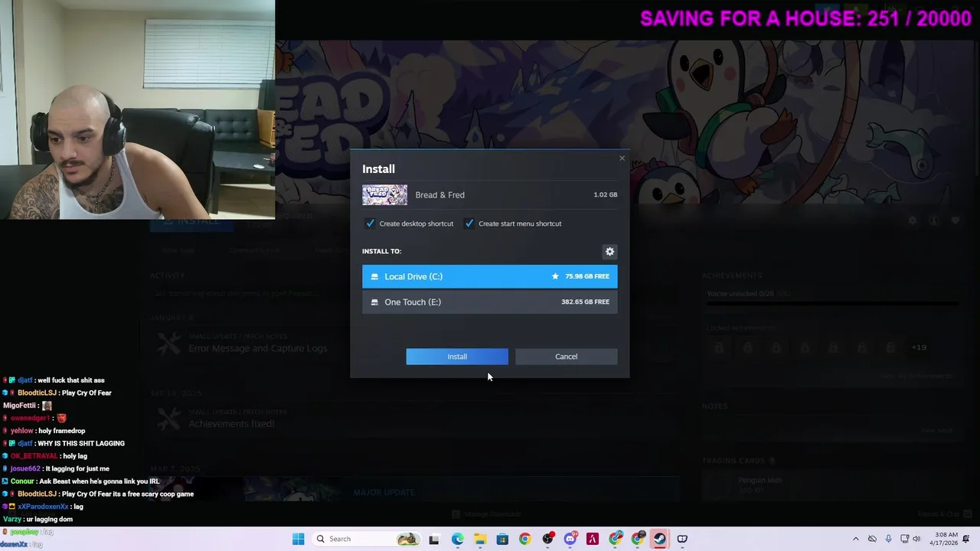Click the 1.02 GB install size text

(x=605, y=195)
